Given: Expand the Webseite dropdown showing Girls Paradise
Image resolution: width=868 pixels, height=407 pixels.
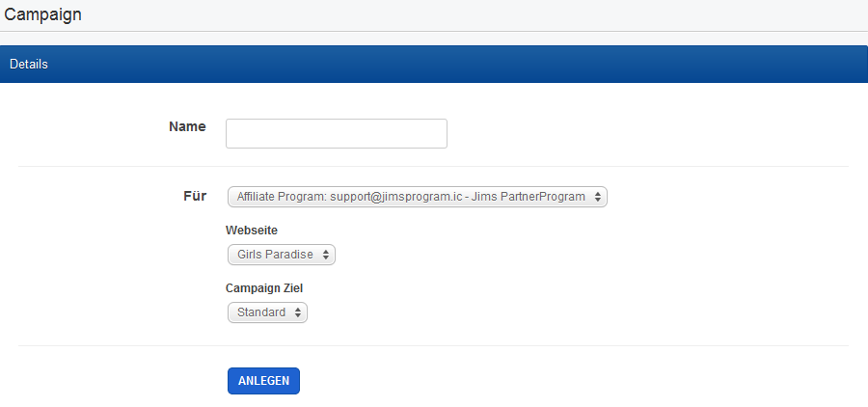Looking at the screenshot, I should (x=281, y=255).
